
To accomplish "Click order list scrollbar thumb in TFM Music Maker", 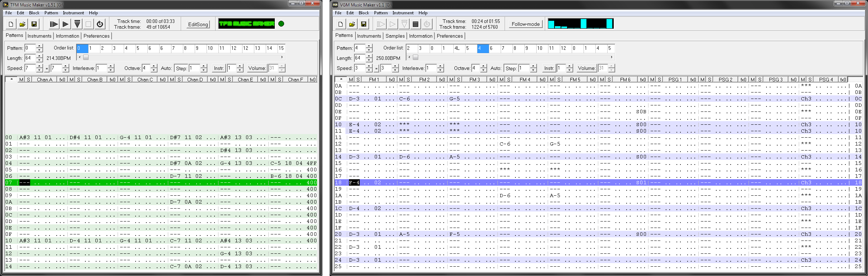I will (86, 57).
